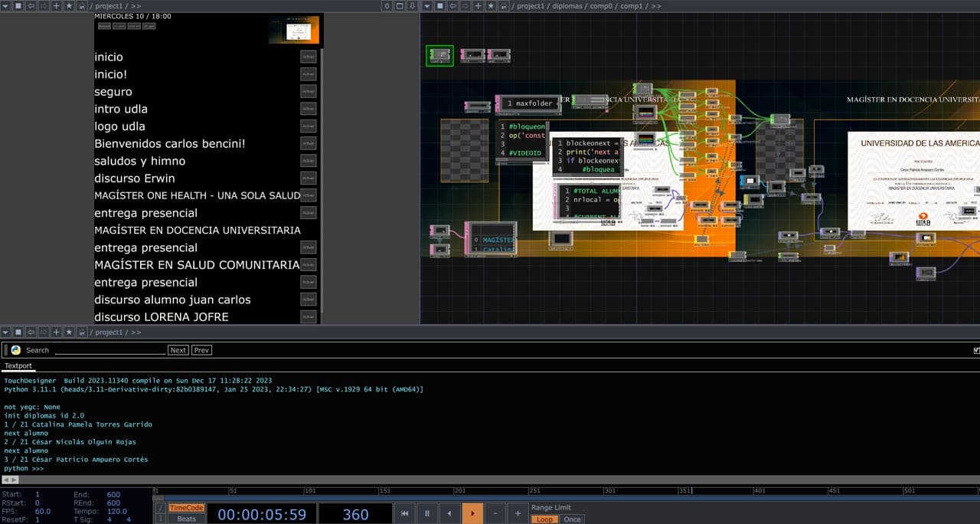980x524 pixels.
Task: Open pane type menu in network editor pane
Action: click(x=427, y=5)
